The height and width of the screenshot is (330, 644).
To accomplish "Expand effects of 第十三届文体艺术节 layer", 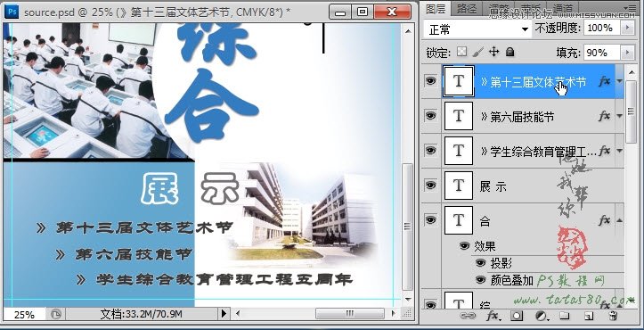I will click(619, 81).
